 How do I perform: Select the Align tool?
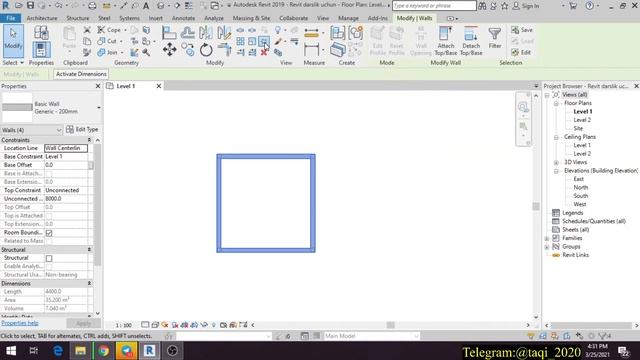coord(169,32)
